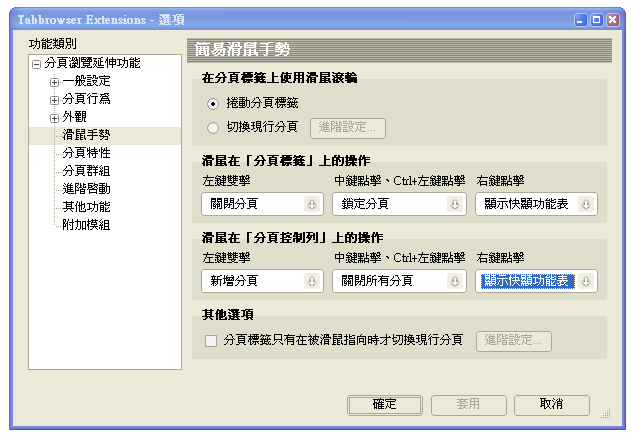
Task: Open 外觀 tree item label
Action: coord(74,117)
